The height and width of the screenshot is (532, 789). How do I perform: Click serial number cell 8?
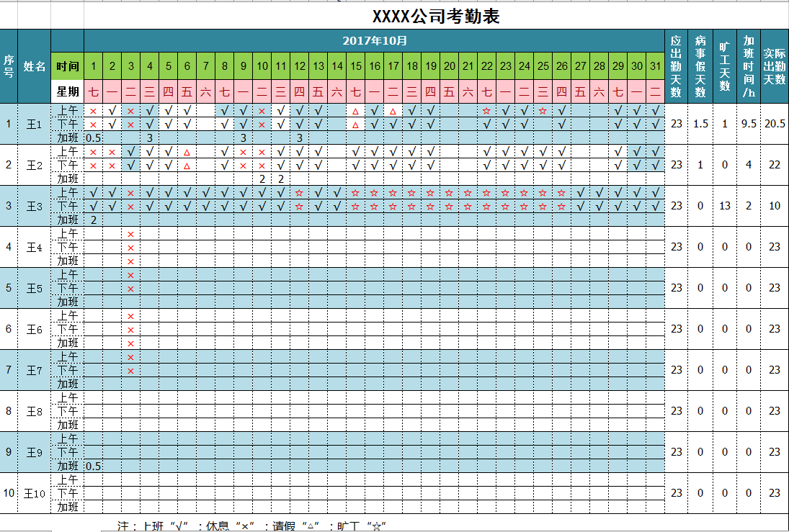coord(9,411)
